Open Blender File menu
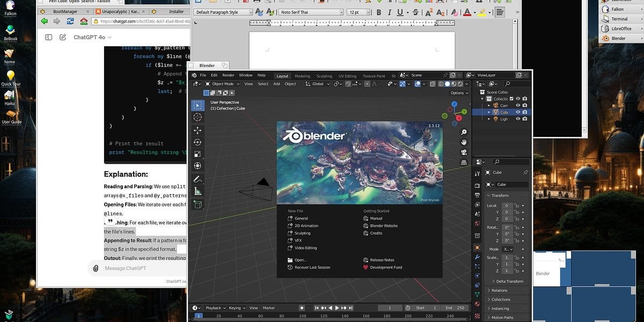This screenshot has height=322, width=644. tap(203, 75)
